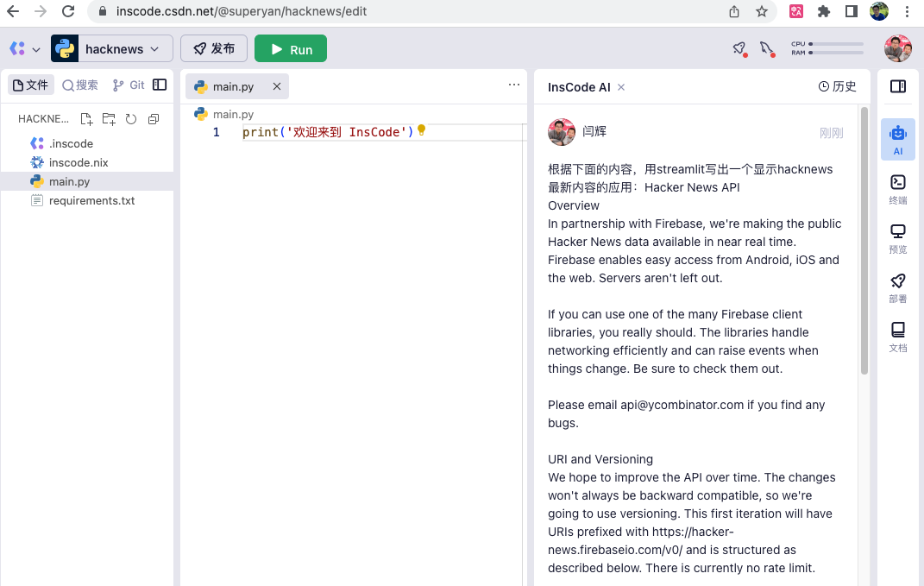Open the 历史 history button

tap(837, 86)
